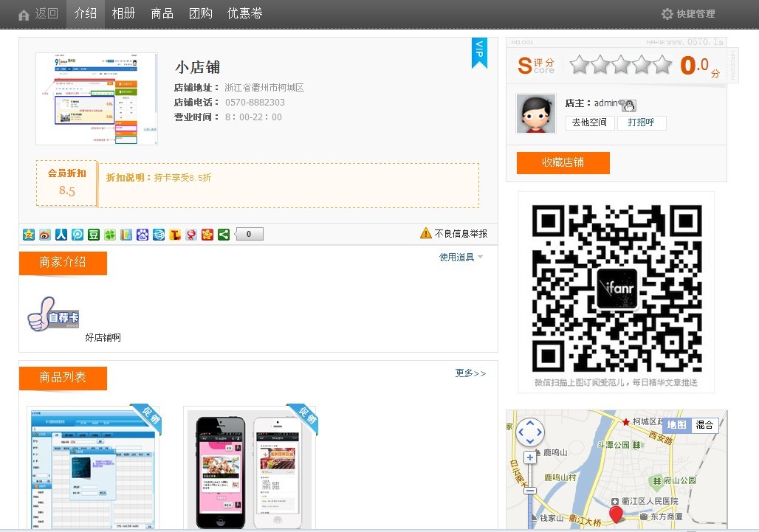Click the red smiling star share icon
This screenshot has width=759, height=532.
click(207, 235)
